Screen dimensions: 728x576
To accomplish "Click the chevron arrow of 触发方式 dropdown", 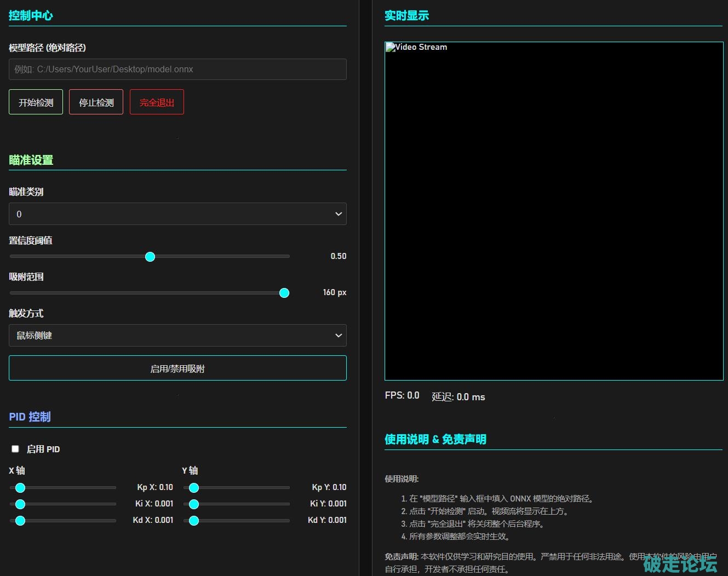I will click(x=339, y=336).
